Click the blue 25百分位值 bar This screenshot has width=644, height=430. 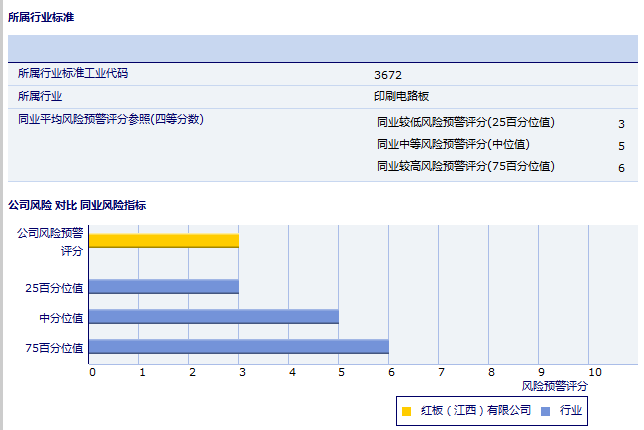click(x=164, y=286)
